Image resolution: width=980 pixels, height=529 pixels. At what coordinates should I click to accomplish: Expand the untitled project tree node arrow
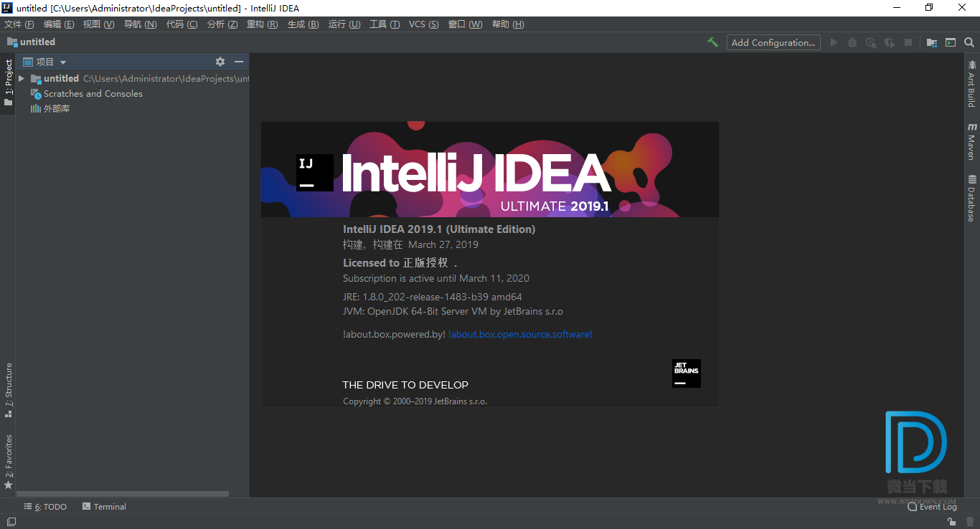tap(22, 79)
